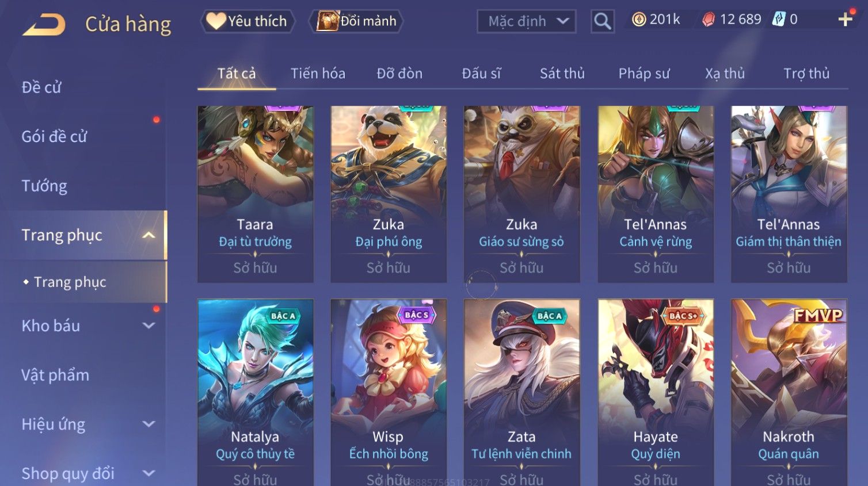Select Hayate Quỷ diện skin card
The image size is (868, 486).
click(656, 392)
